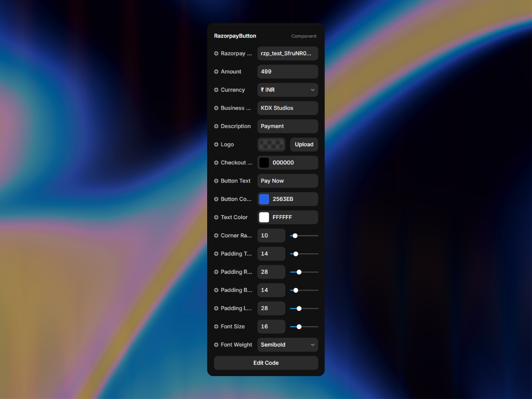The width and height of the screenshot is (532, 399).
Task: Open the Currency INR dropdown
Action: tap(288, 90)
